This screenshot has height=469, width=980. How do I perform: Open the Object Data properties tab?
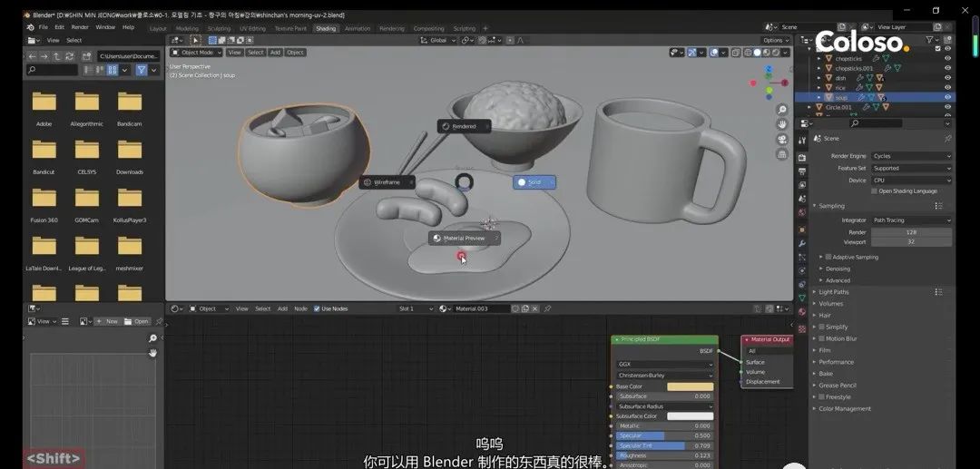pos(802,298)
